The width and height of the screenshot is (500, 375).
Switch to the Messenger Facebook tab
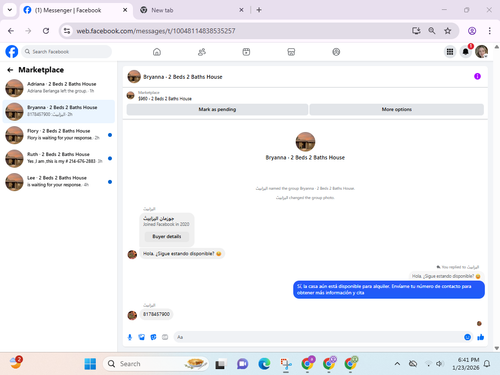[x=76, y=10]
